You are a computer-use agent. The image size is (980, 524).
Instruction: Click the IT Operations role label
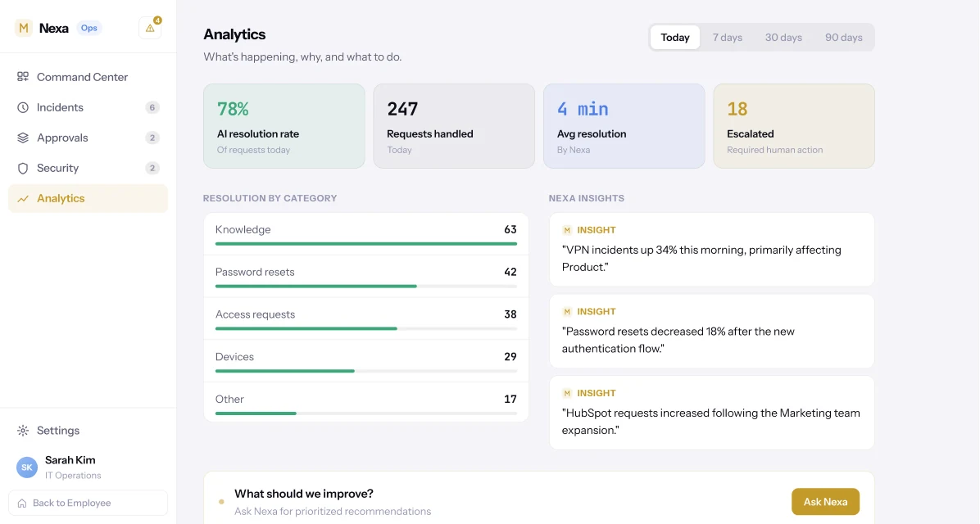point(73,476)
